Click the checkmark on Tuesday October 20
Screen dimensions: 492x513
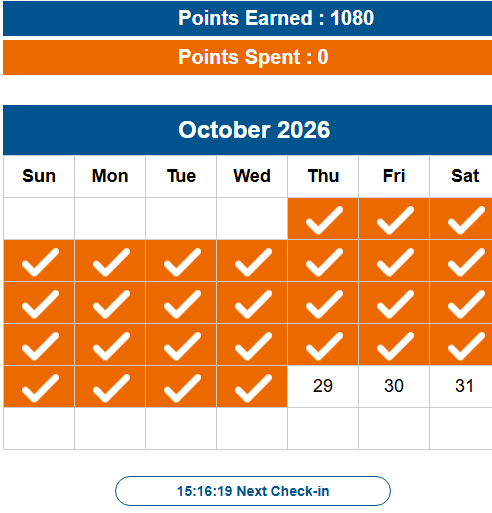[x=182, y=346]
